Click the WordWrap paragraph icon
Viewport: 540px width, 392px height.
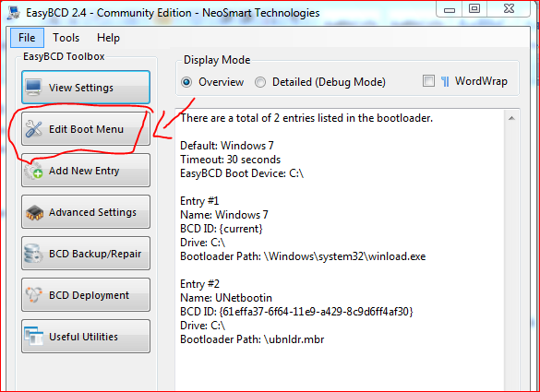(445, 81)
